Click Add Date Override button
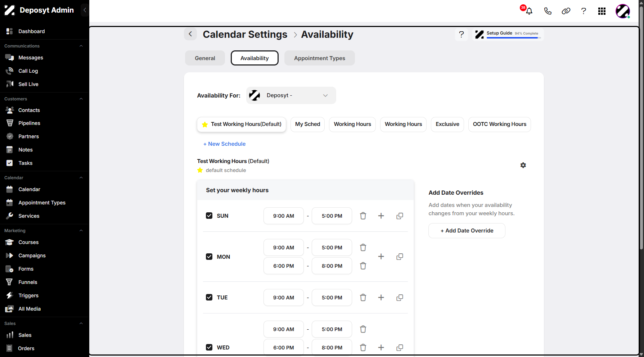The width and height of the screenshot is (644, 357). tap(467, 231)
